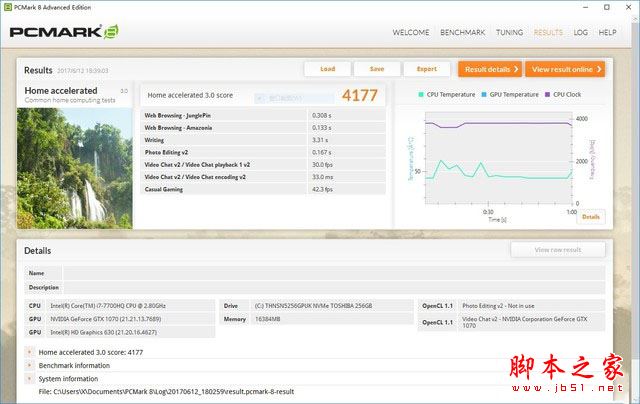The height and width of the screenshot is (404, 640).
Task: Expand the Home accelerated 3.0 score: 4177 row
Action: click(x=29, y=352)
